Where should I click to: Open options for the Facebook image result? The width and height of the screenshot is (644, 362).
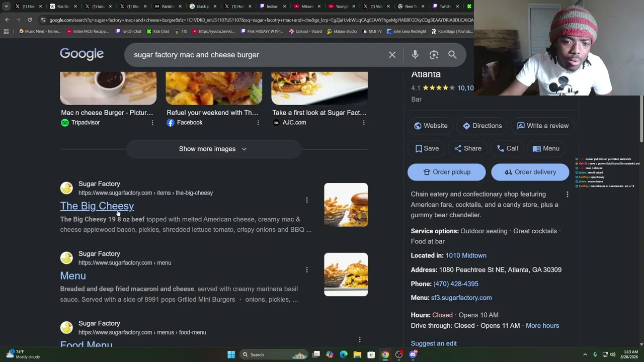258,123
